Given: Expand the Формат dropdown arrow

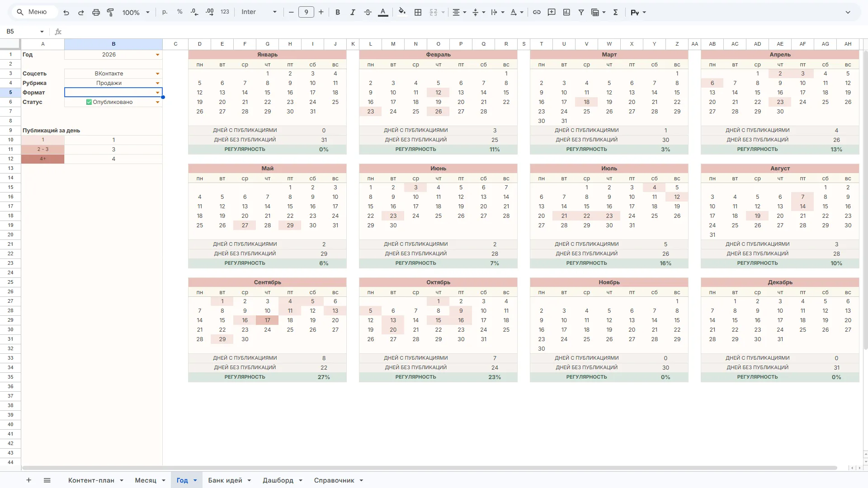Looking at the screenshot, I should coord(158,93).
